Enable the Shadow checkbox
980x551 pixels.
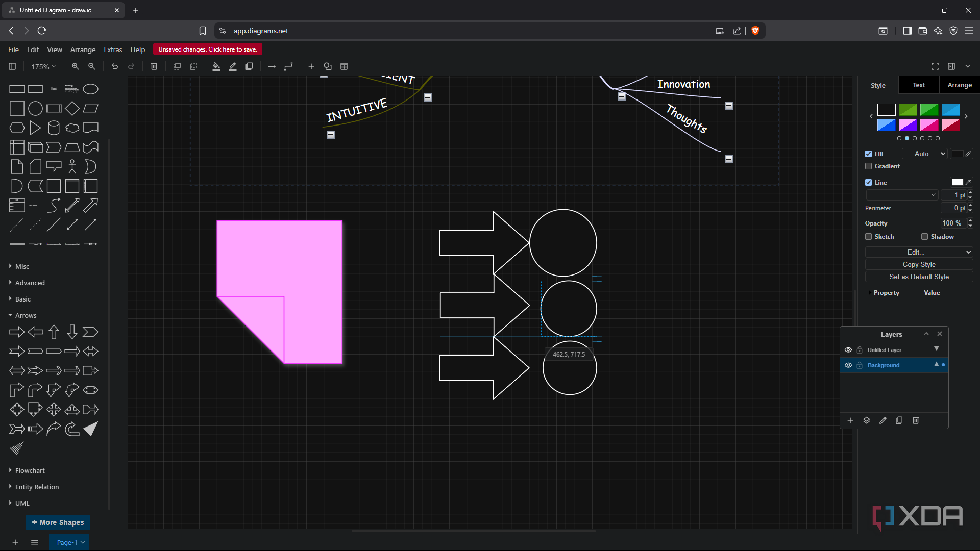924,237
